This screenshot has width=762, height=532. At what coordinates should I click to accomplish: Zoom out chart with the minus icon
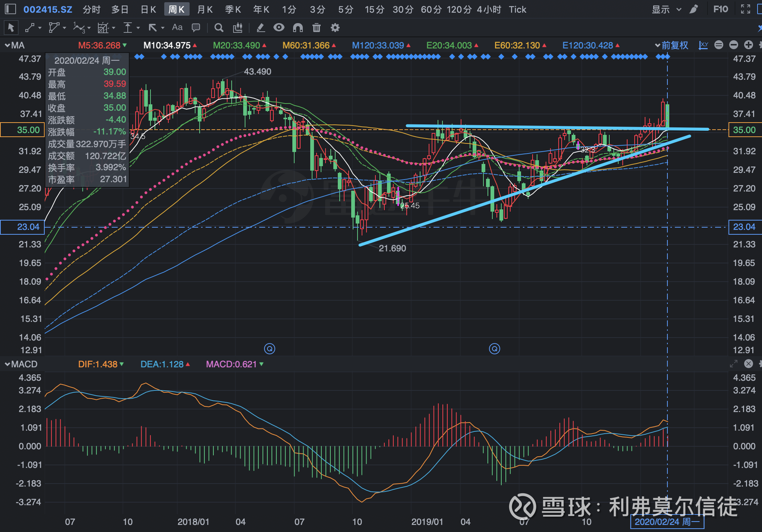tap(734, 45)
